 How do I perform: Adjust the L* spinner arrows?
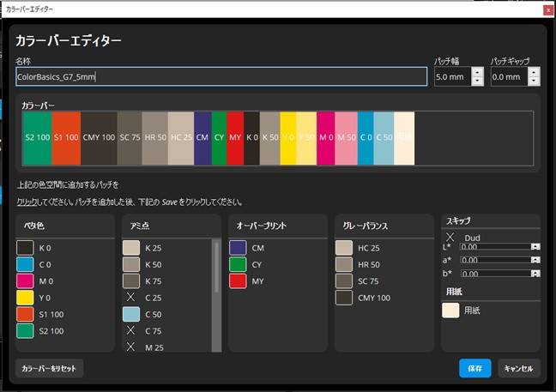pyautogui.click(x=535, y=247)
